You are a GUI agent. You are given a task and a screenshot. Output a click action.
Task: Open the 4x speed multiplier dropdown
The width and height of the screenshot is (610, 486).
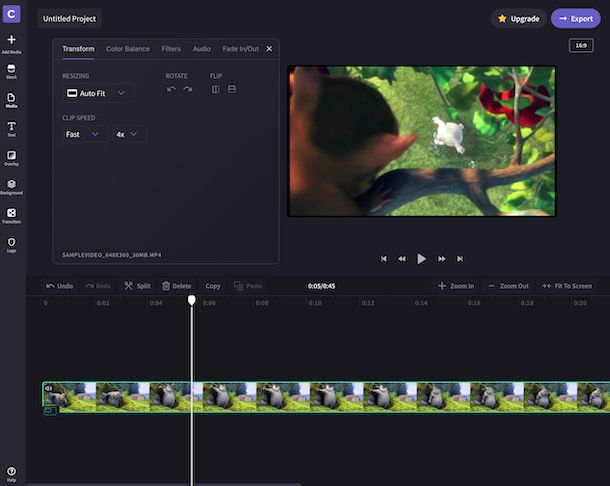[129, 134]
